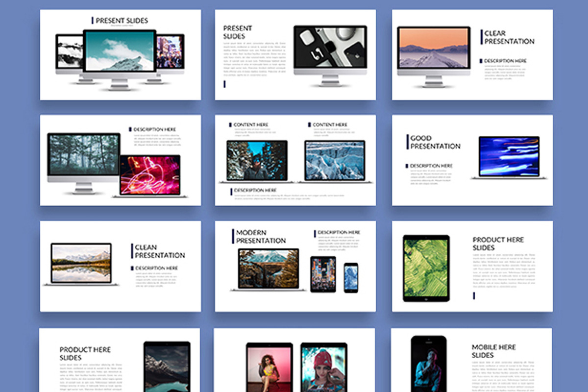Select 'CONTENT HERE' above the glacier laptop
The width and height of the screenshot is (588, 392).
coord(330,125)
